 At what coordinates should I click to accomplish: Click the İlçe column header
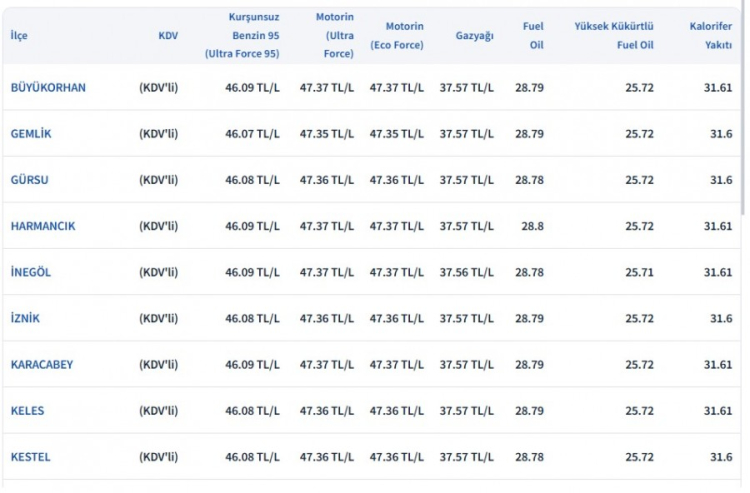tap(19, 35)
